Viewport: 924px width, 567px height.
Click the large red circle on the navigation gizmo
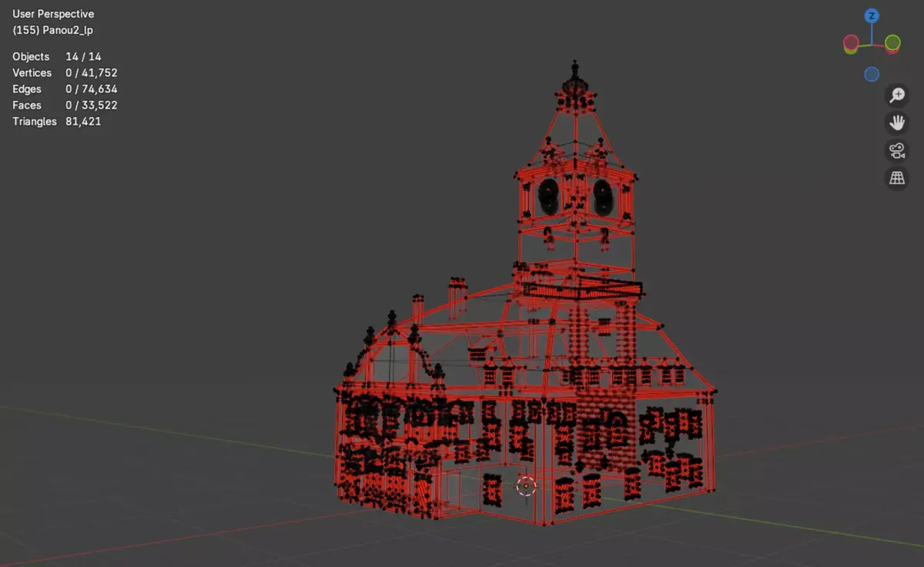851,42
